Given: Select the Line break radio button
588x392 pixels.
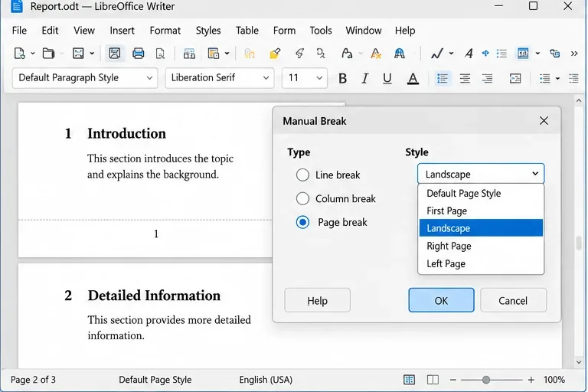Looking at the screenshot, I should 302,175.
